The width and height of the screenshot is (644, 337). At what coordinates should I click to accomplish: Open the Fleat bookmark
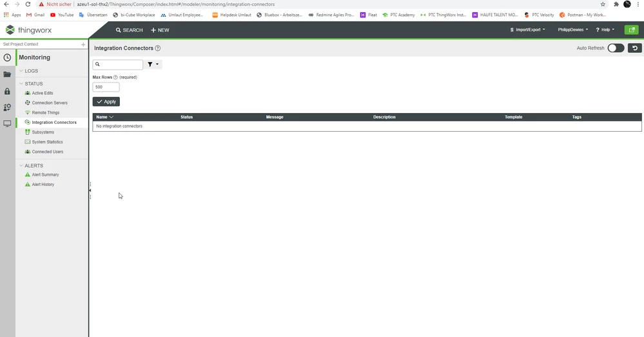pyautogui.click(x=368, y=15)
